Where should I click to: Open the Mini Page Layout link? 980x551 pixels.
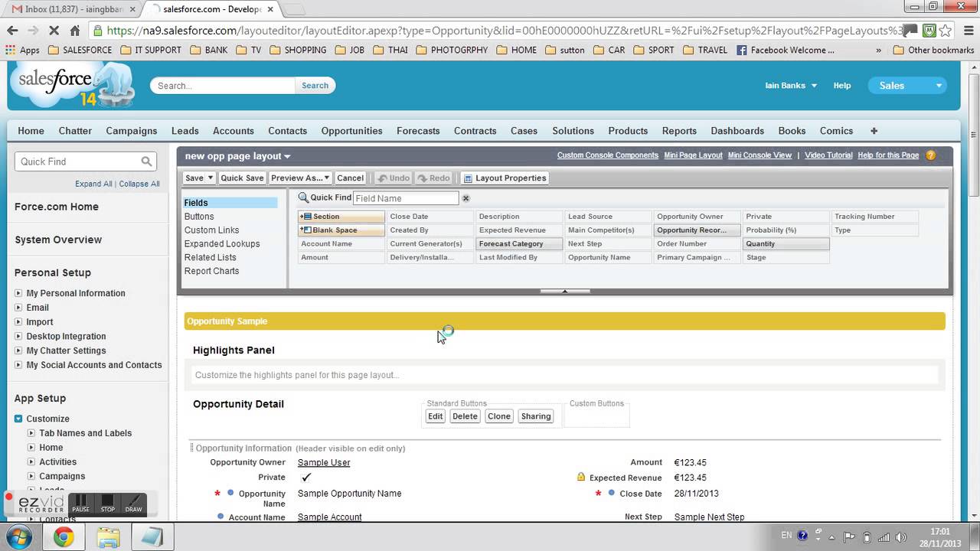pyautogui.click(x=693, y=155)
